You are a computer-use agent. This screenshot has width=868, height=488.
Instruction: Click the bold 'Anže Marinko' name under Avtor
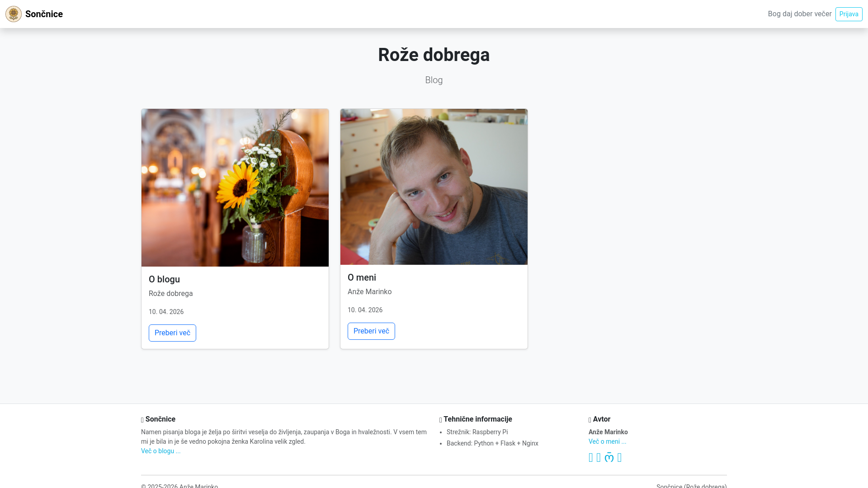click(x=608, y=432)
